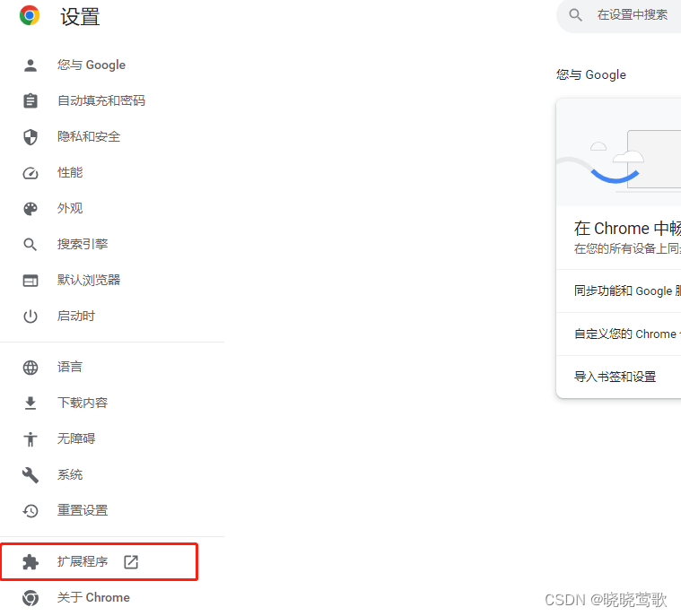
Task: Click the magnifier icon for 搜索引擎
Action: click(30, 245)
